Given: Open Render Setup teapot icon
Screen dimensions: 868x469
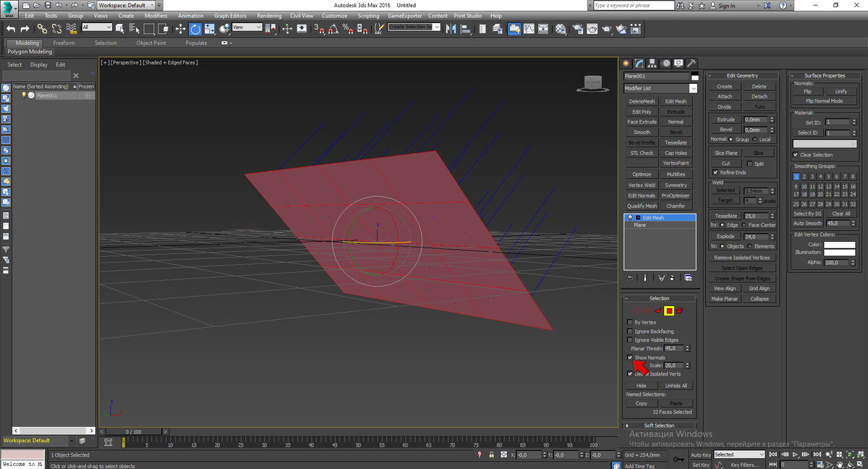Looking at the screenshot, I should click(x=579, y=29).
